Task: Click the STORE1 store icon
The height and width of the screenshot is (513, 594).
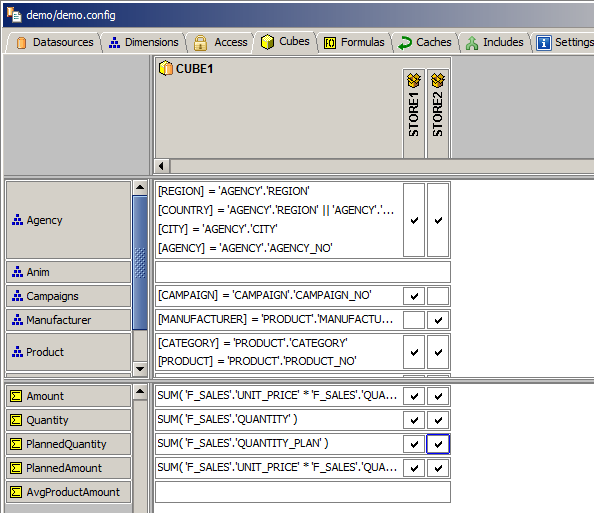Action: click(414, 80)
